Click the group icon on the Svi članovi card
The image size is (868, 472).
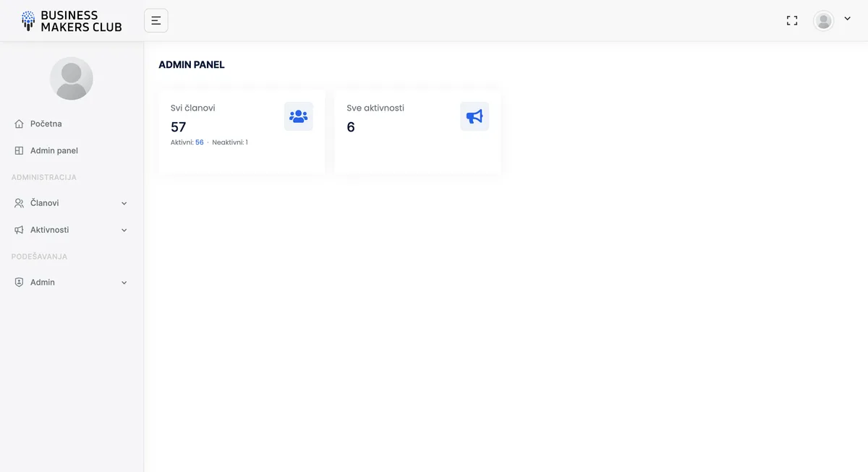[299, 116]
